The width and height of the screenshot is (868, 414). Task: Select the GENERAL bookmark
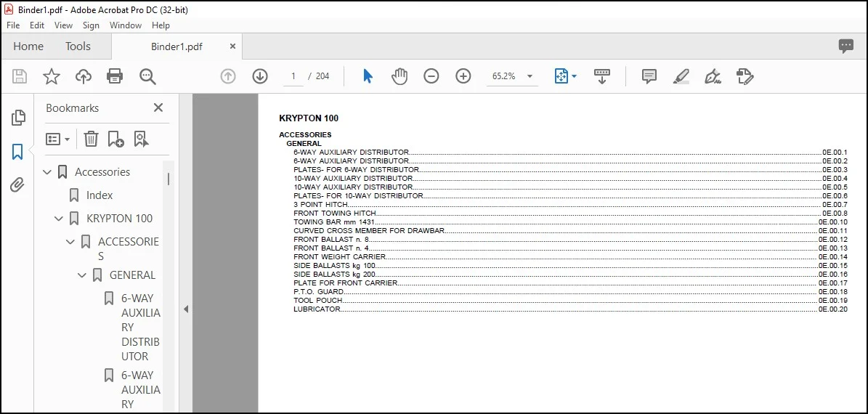coord(132,275)
